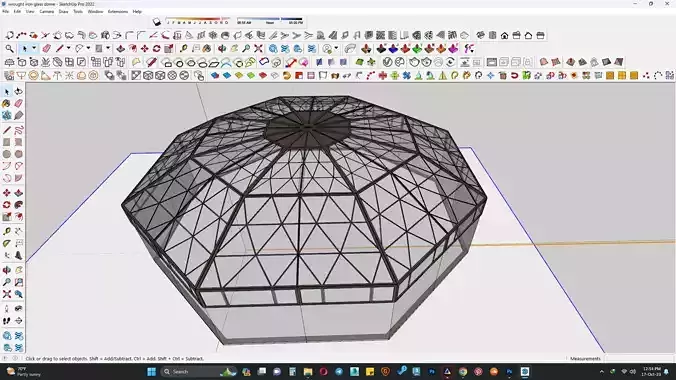Open the Rectangle shapes dropdown arrow
The image size is (676, 380).
pyautogui.click(x=108, y=49)
